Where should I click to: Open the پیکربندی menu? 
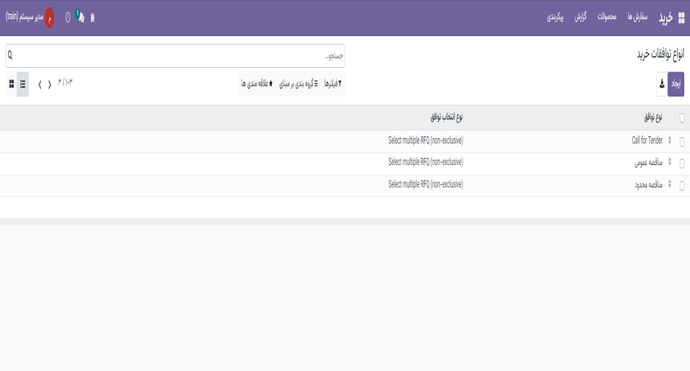(x=555, y=17)
